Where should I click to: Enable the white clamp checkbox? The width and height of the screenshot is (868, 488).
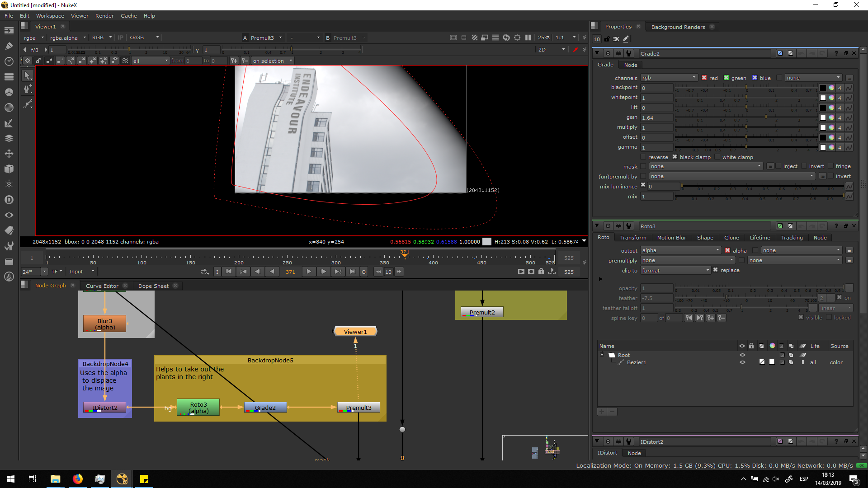coord(717,157)
